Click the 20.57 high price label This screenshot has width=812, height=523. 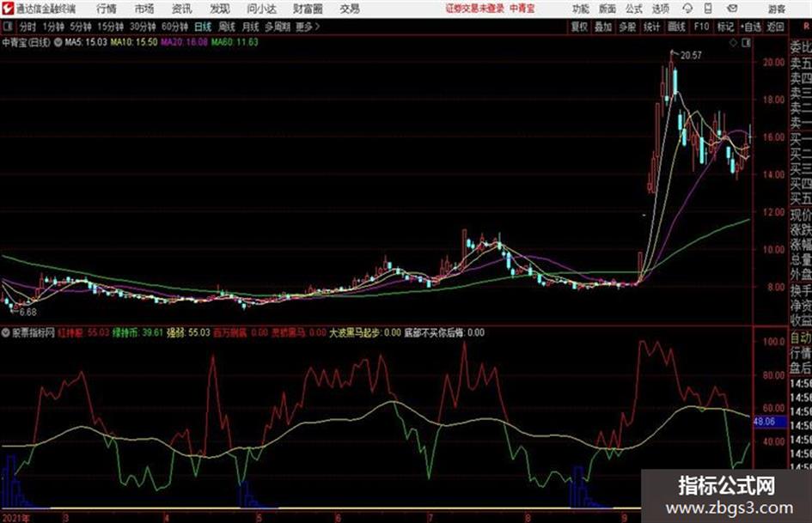click(692, 56)
